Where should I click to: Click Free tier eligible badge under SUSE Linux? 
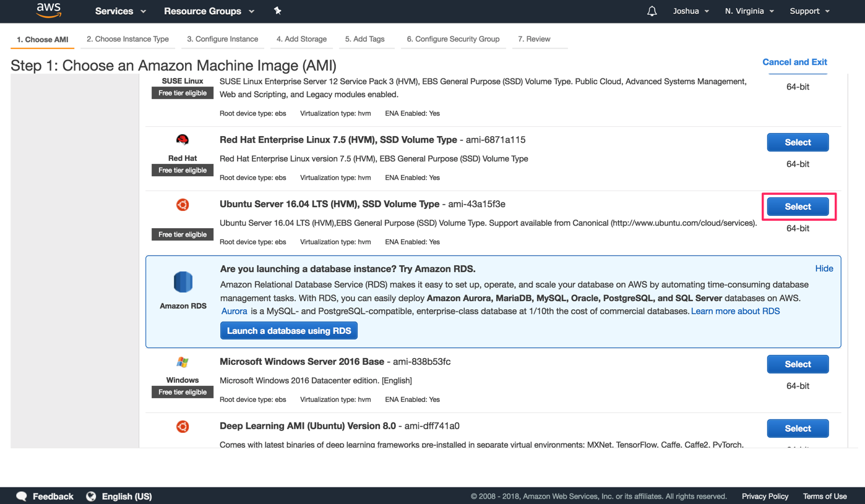pos(183,93)
